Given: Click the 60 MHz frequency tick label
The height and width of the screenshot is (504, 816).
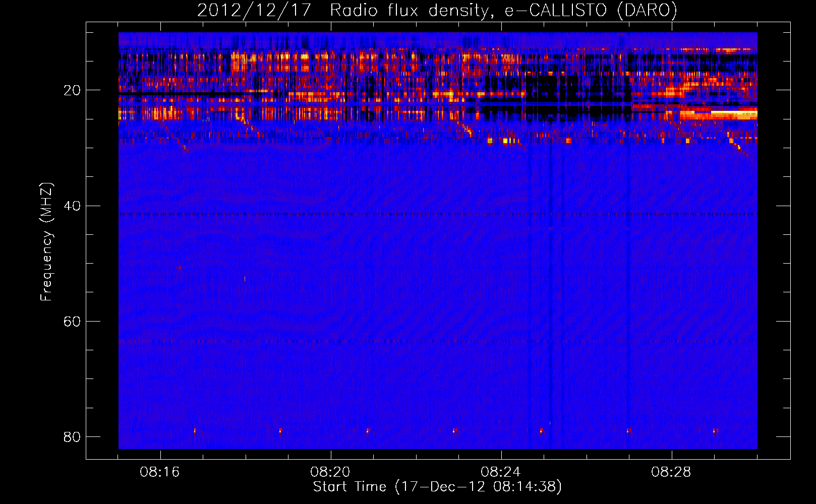Looking at the screenshot, I should [72, 322].
